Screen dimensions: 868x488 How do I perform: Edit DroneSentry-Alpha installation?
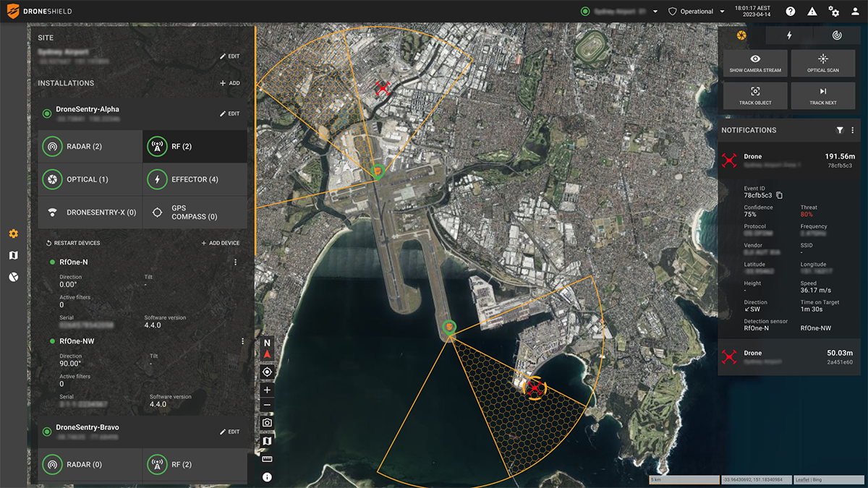[229, 114]
